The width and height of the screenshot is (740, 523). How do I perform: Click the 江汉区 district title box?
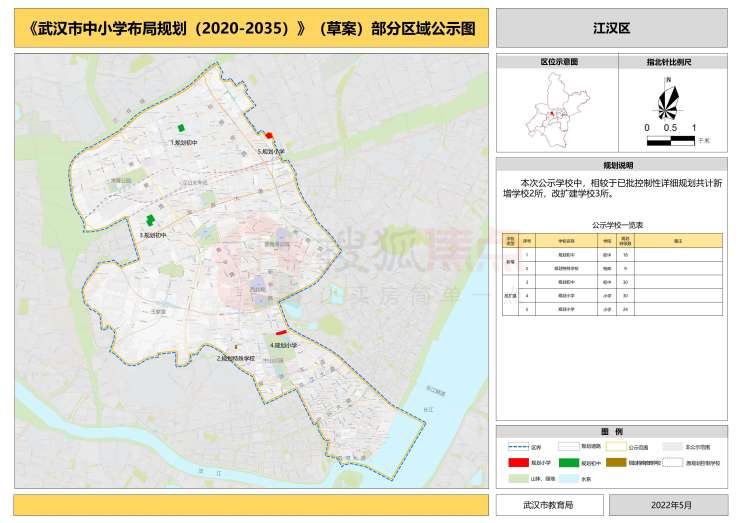point(611,29)
